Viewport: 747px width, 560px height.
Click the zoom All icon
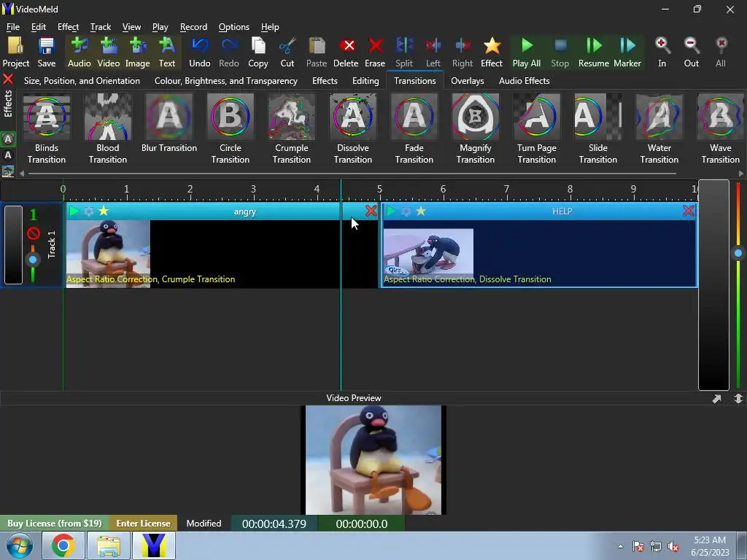tap(721, 52)
